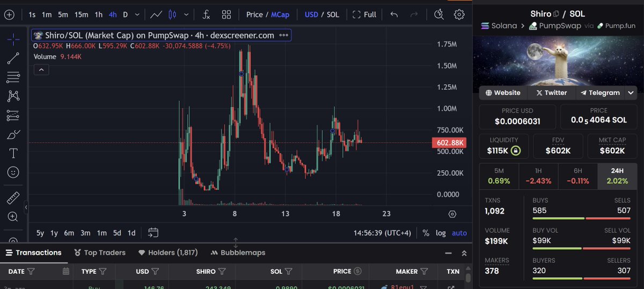The width and height of the screenshot is (644, 289).
Task: Switch the chart denomination to SOL
Action: coord(333,14)
